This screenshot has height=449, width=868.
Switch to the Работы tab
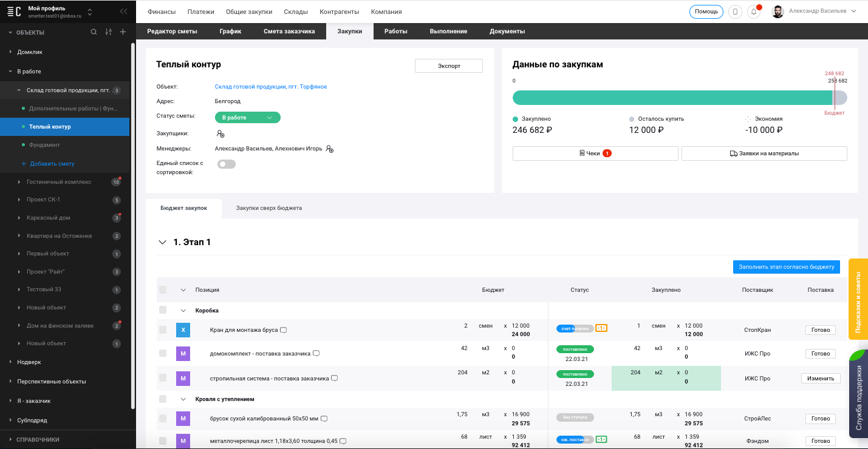[x=395, y=32]
